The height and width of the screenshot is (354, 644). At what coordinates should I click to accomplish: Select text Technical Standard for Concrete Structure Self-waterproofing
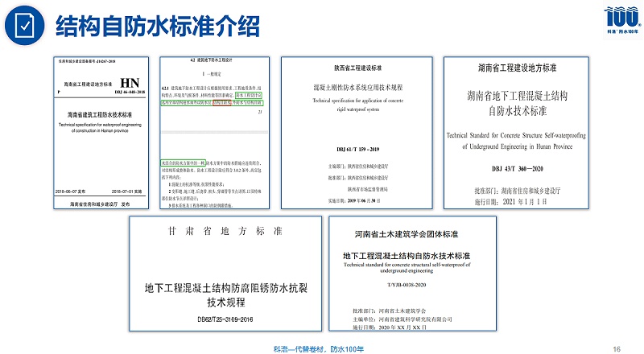[516, 135]
